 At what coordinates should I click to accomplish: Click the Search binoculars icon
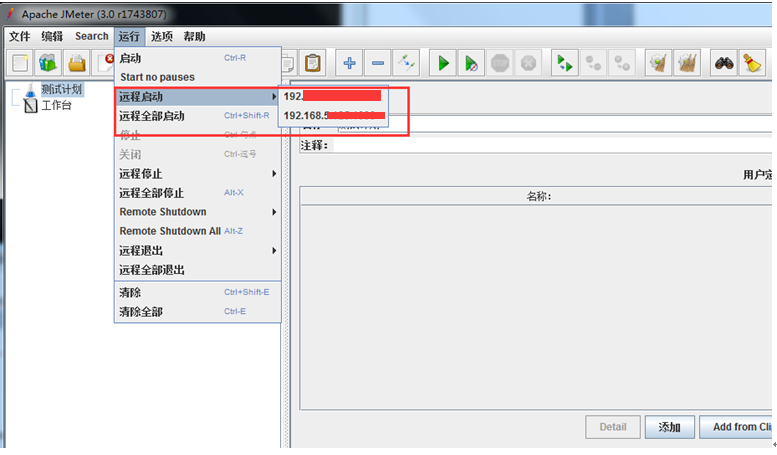724,63
